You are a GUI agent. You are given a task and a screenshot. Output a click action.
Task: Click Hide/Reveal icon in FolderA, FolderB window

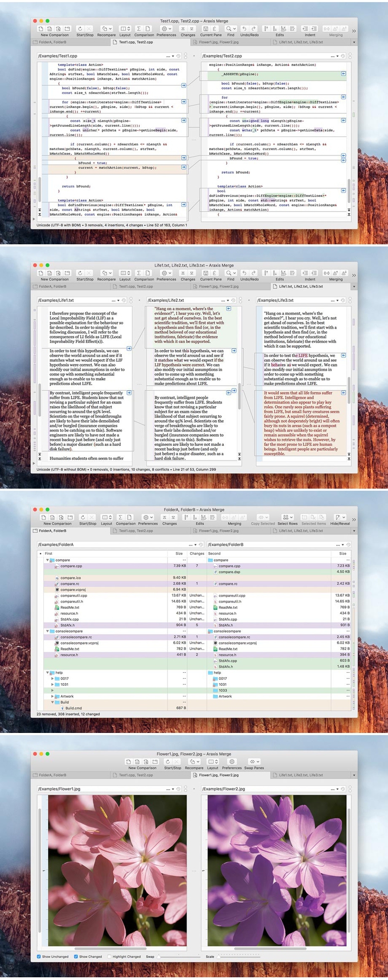click(340, 517)
